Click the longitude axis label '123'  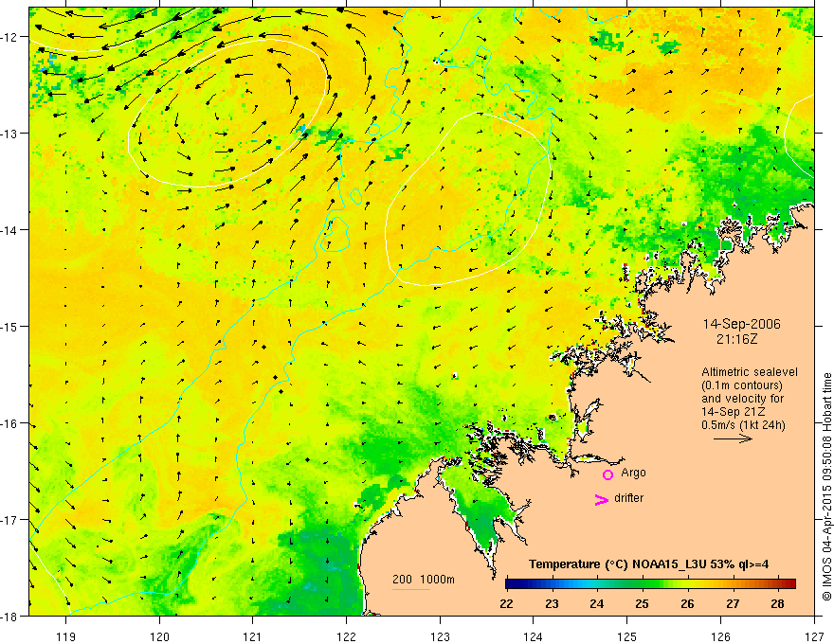coord(440,636)
